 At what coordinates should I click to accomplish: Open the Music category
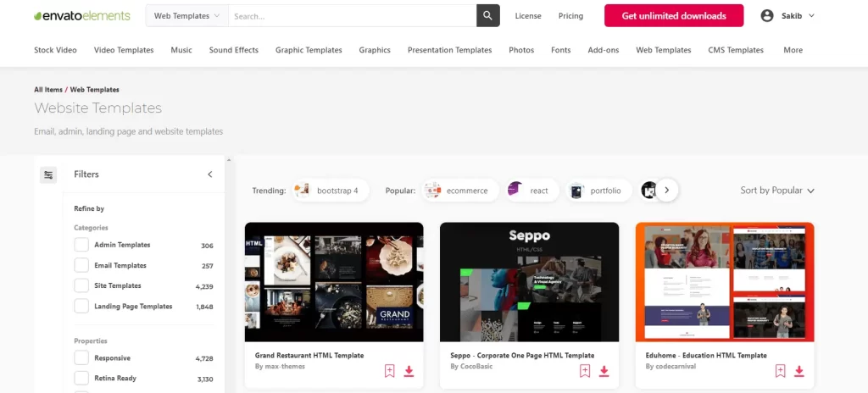(181, 50)
